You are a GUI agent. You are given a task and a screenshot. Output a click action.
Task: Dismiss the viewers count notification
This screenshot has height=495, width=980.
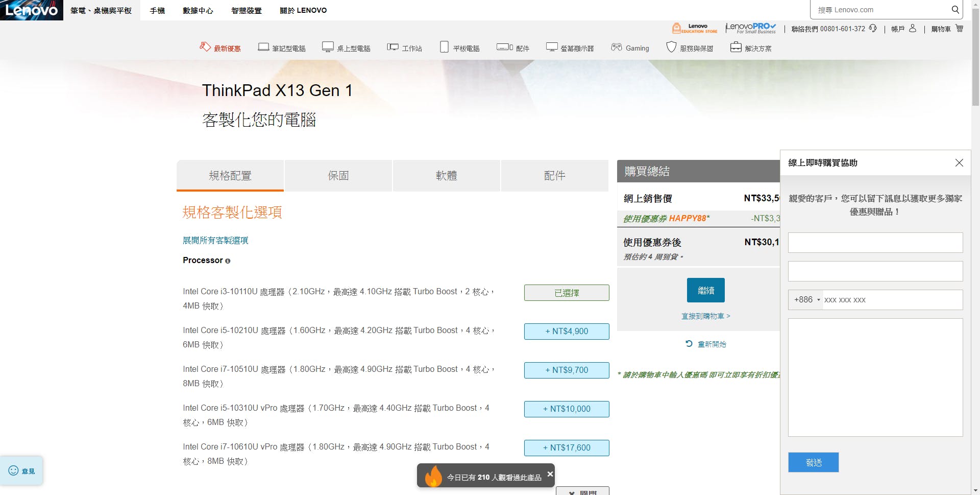tap(550, 474)
